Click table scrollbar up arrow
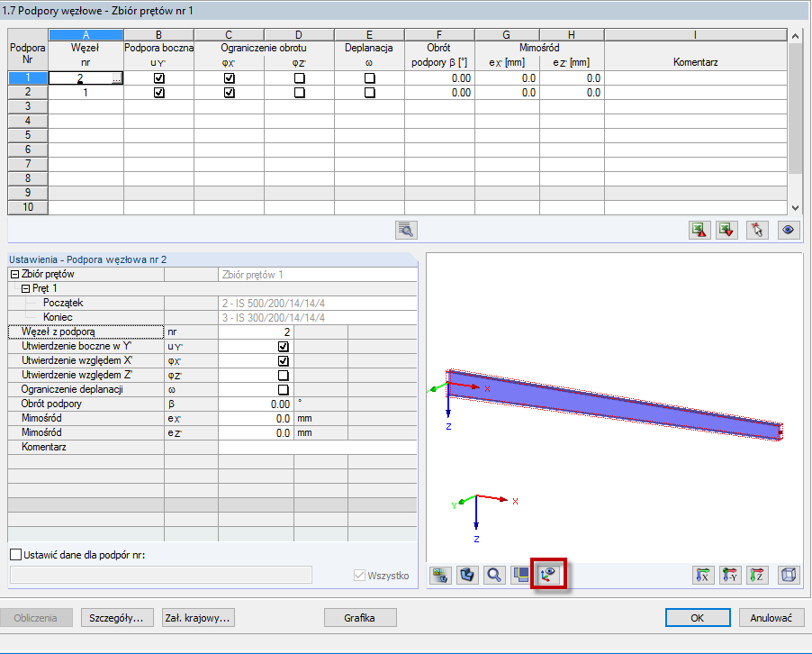This screenshot has height=654, width=812. [796, 36]
